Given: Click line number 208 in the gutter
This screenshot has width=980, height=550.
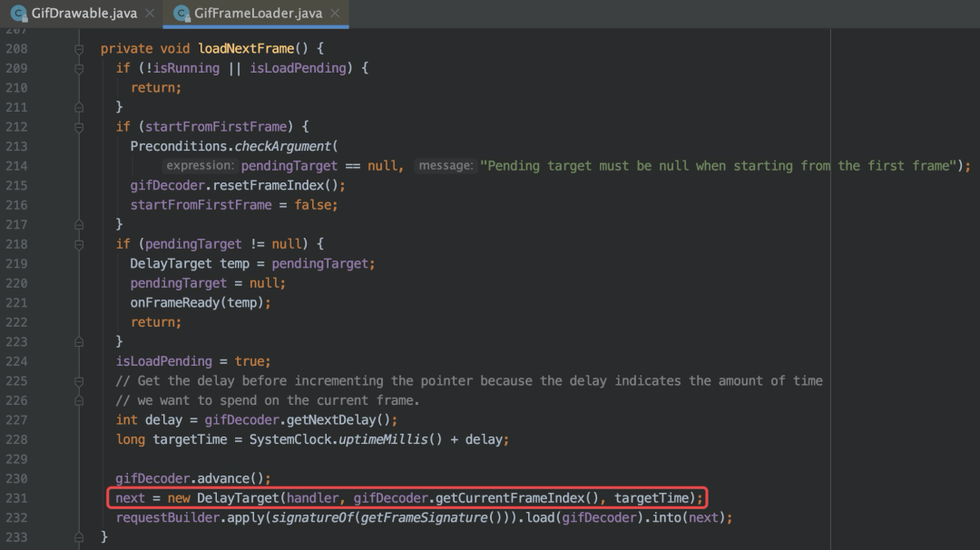Looking at the screenshot, I should coord(16,49).
